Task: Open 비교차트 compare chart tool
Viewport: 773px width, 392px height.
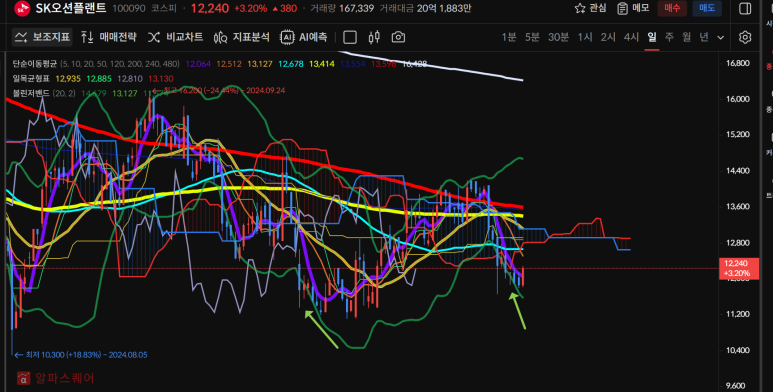Action: coord(176,37)
